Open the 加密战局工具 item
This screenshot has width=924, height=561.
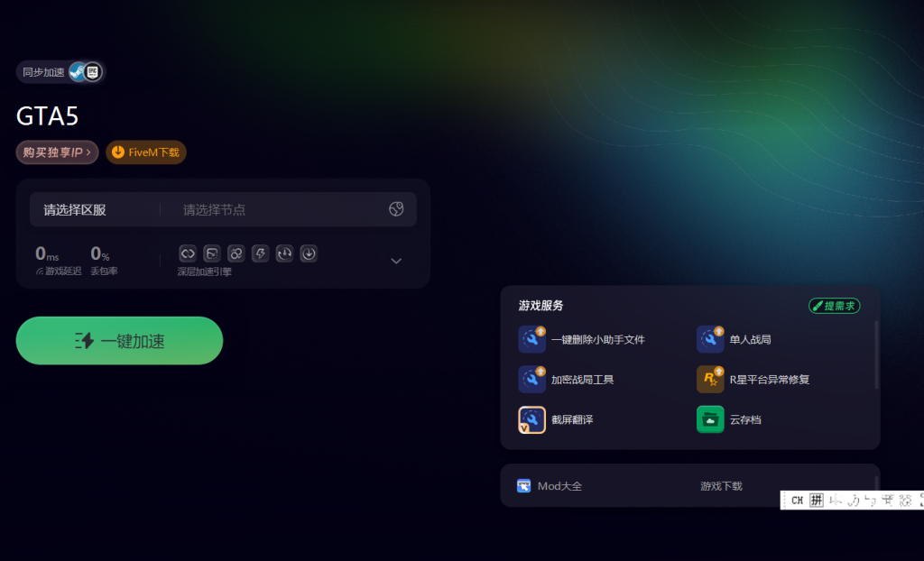click(x=567, y=380)
